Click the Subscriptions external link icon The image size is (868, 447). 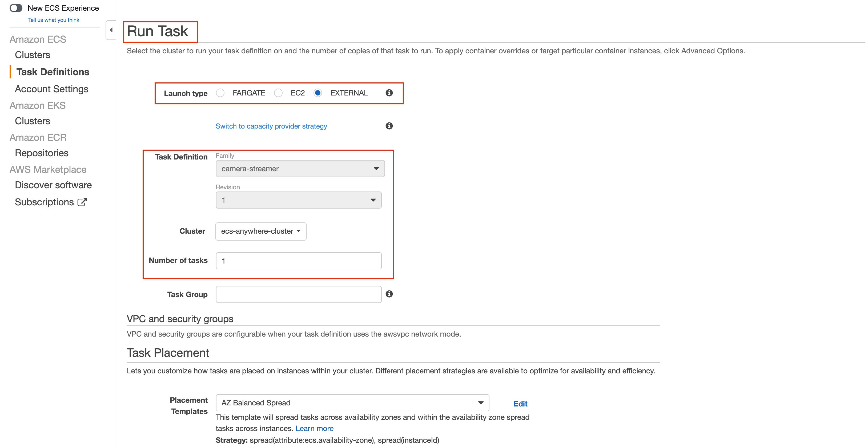tap(82, 202)
